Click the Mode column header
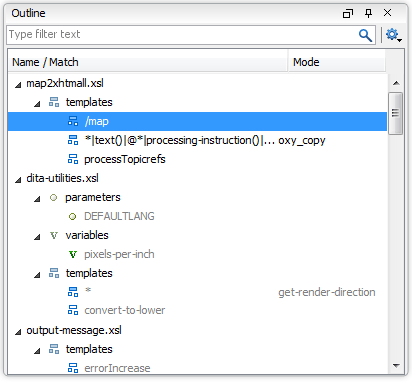The image size is (412, 382). coord(337,62)
